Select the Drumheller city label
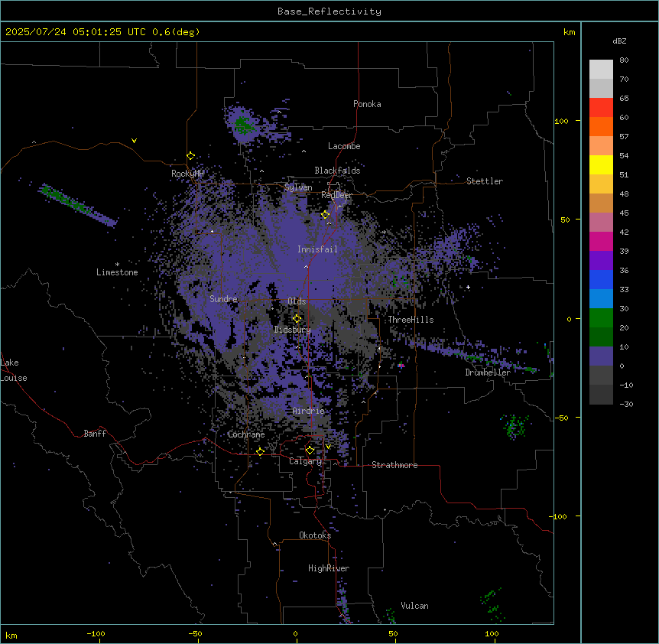This screenshot has height=644, width=659. coord(488,372)
